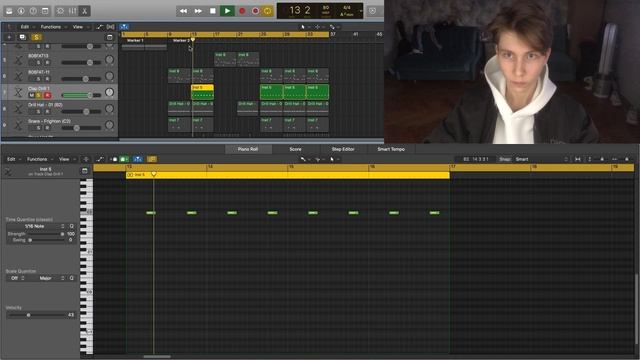Stop playback
Viewport: 640px width, 360px height.
pos(213,11)
